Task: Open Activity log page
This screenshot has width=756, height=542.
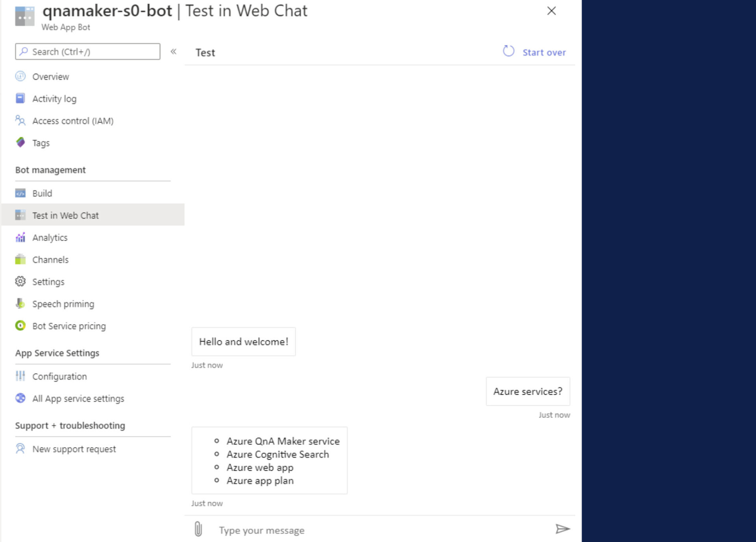Action: (x=54, y=99)
